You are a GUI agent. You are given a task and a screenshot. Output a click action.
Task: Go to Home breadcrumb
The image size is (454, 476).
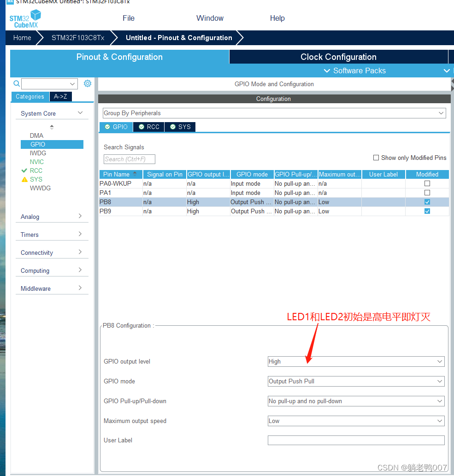[22, 38]
